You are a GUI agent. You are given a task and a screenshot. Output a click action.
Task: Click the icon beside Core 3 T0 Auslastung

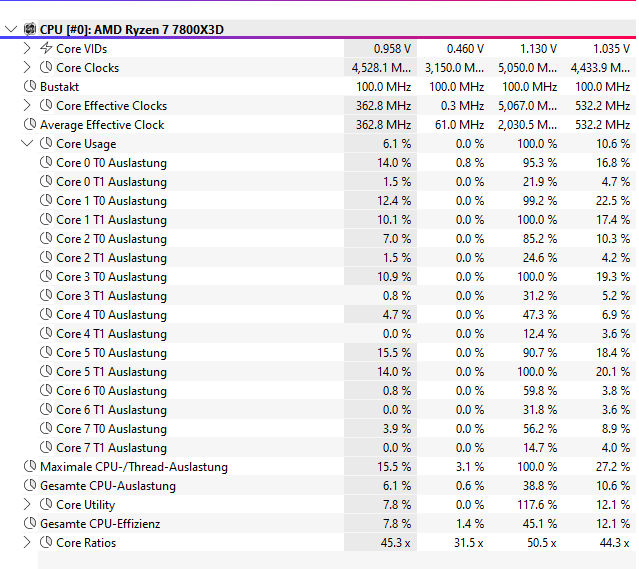pos(46,276)
